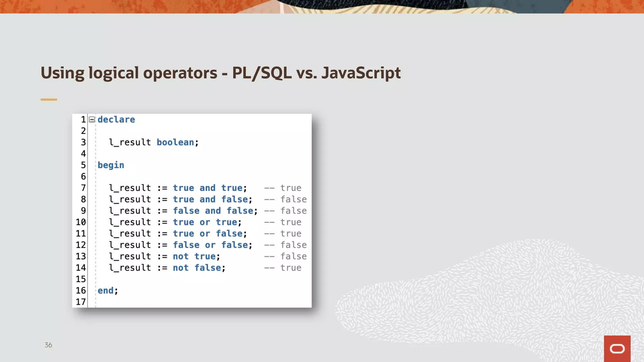Click line number 2 in the gutter
Screen dimensions: 644x362
(83, 131)
